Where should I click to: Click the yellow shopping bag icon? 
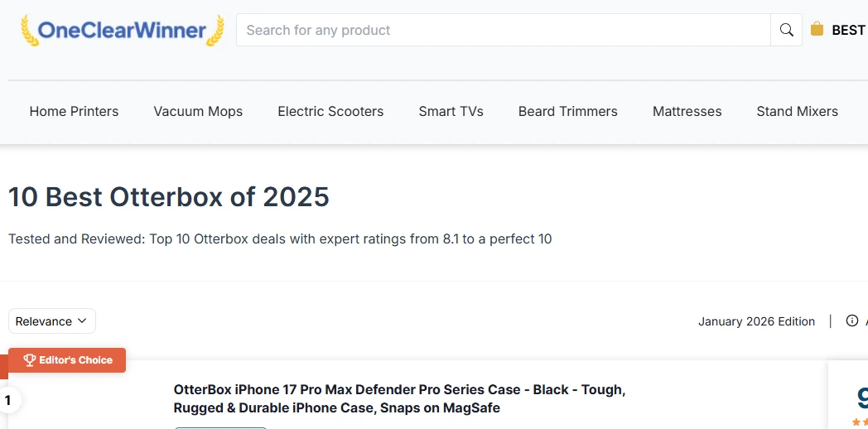[817, 30]
